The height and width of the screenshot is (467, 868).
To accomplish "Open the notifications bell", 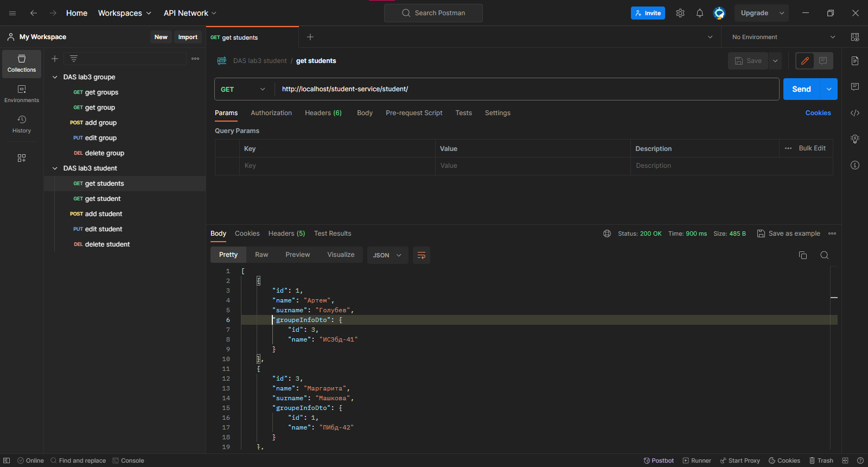I will (700, 13).
